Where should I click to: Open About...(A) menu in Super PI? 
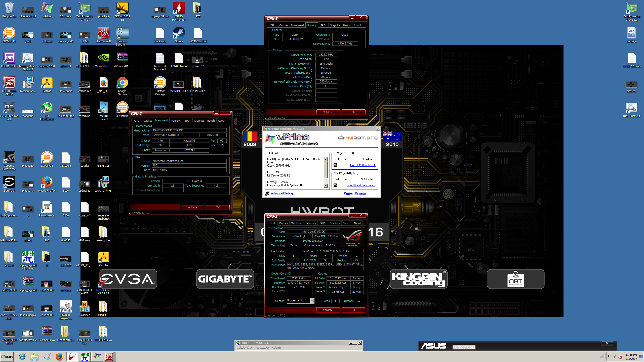262,348
